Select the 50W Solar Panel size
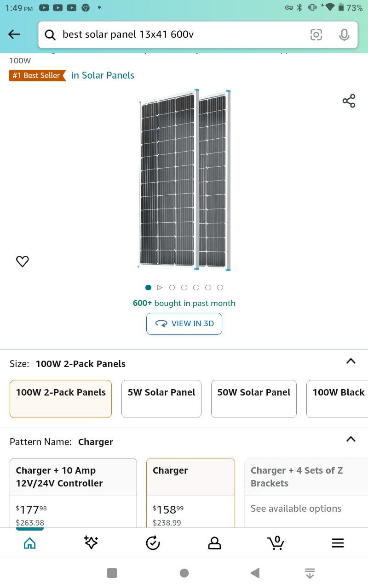The height and width of the screenshot is (588, 368). point(253,398)
